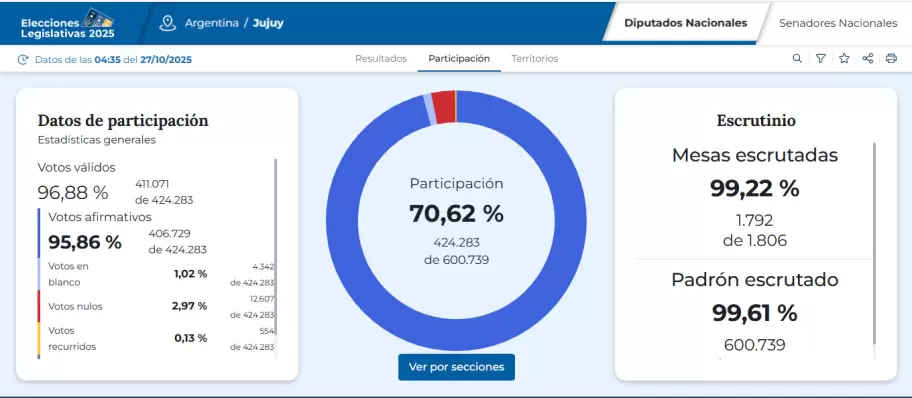Click the 2,97 % null votes value
The height and width of the screenshot is (398, 912).
tap(189, 306)
